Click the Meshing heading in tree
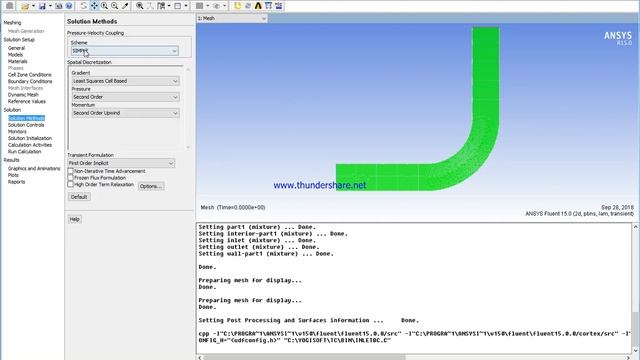The width and height of the screenshot is (640, 360). coord(12,22)
